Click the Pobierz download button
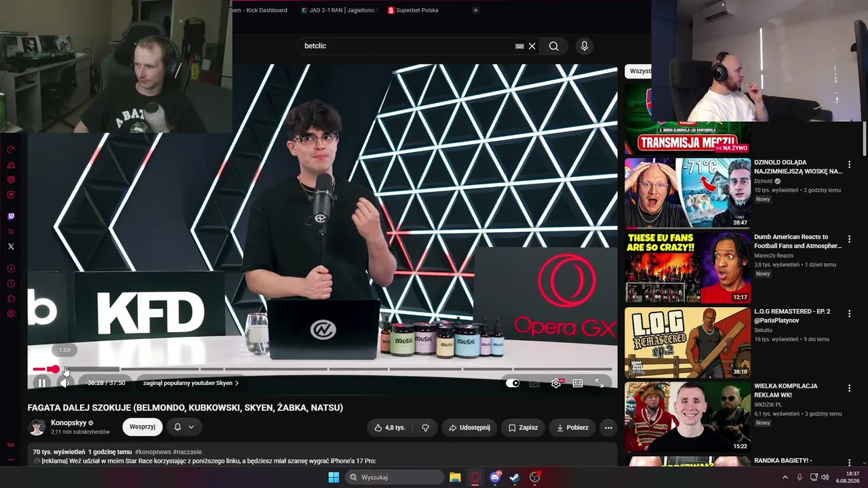Viewport: 868px width, 488px height. click(x=572, y=428)
